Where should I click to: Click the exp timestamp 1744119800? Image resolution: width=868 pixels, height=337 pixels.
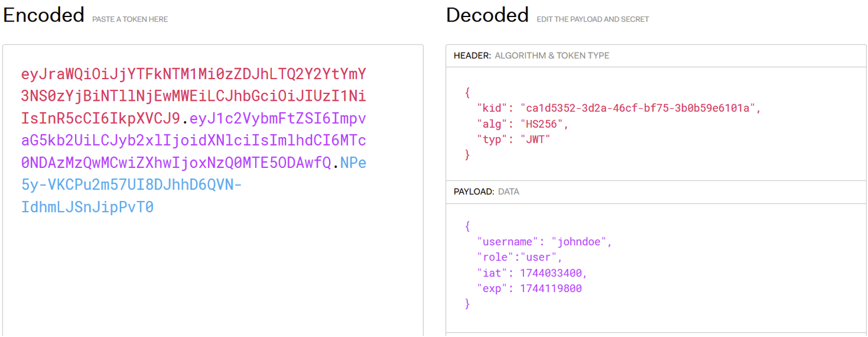pos(550,289)
